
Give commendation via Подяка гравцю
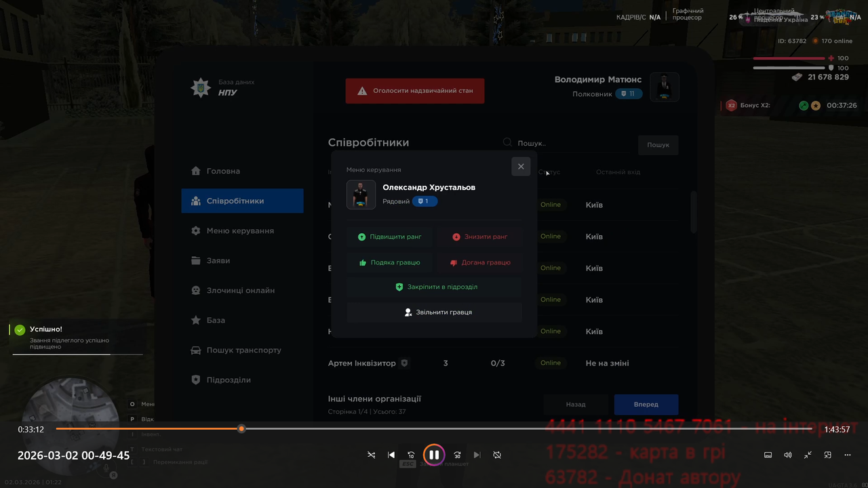point(389,262)
